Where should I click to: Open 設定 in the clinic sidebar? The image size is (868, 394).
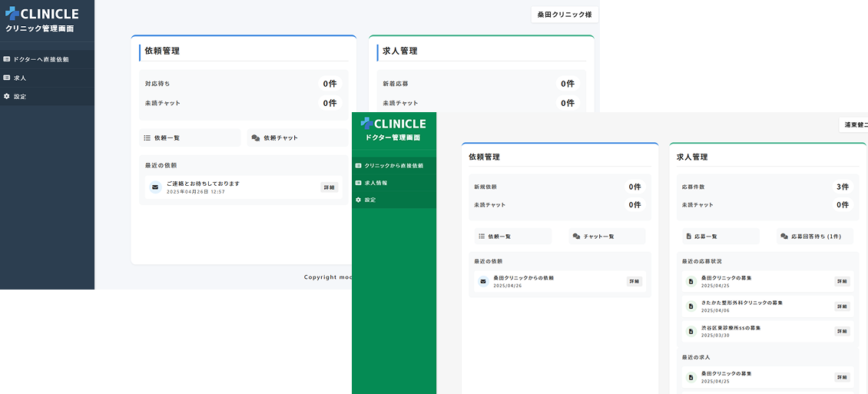[x=47, y=96]
